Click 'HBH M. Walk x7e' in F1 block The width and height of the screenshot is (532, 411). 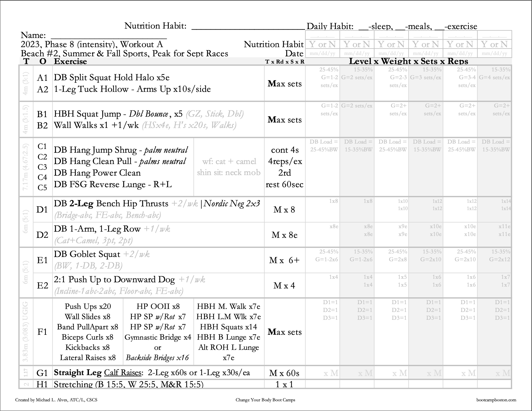(229, 306)
